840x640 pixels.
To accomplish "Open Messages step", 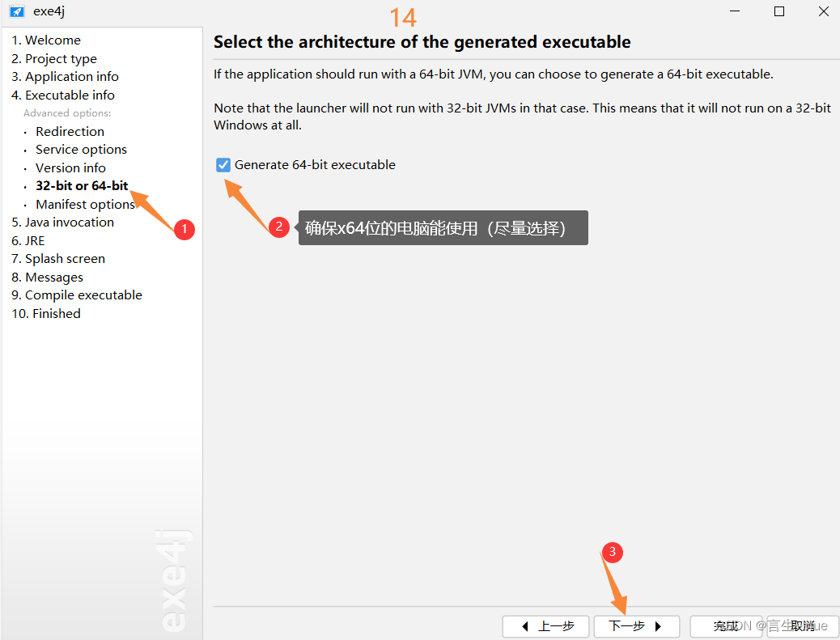I will (x=47, y=277).
